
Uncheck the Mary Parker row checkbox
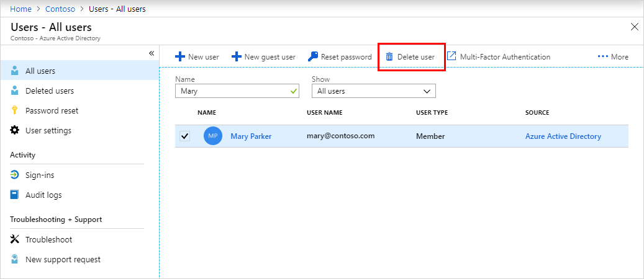(185, 136)
